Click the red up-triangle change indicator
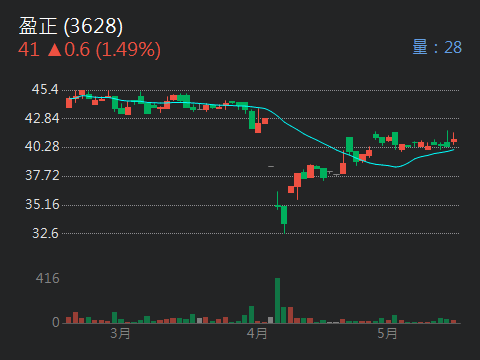Image resolution: width=480 pixels, height=360 pixels. coord(55,50)
